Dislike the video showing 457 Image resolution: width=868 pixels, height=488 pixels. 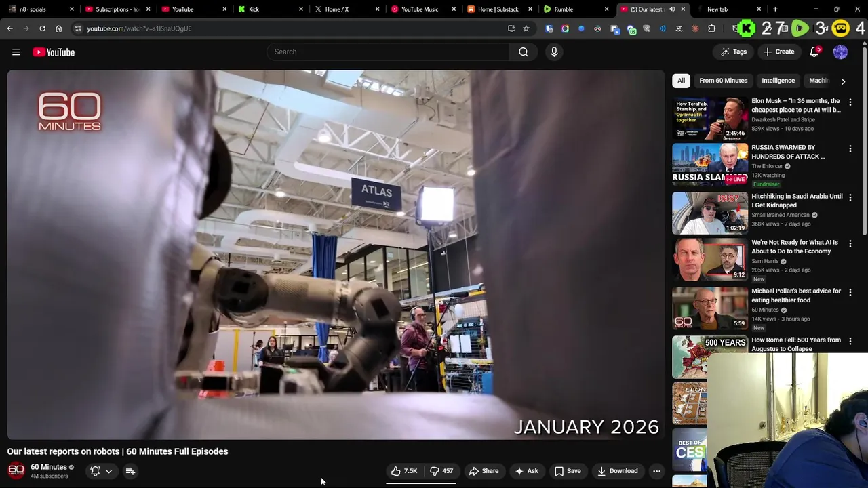click(441, 471)
